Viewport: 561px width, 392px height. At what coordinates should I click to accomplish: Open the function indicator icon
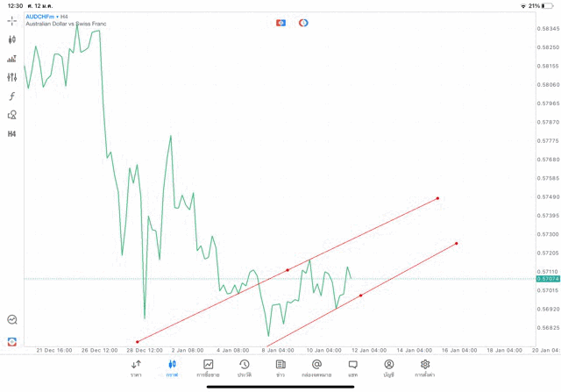coord(12,96)
